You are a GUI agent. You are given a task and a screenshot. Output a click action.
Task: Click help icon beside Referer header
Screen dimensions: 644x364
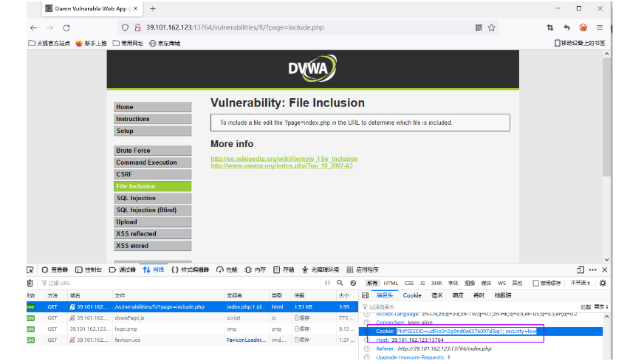point(367,348)
